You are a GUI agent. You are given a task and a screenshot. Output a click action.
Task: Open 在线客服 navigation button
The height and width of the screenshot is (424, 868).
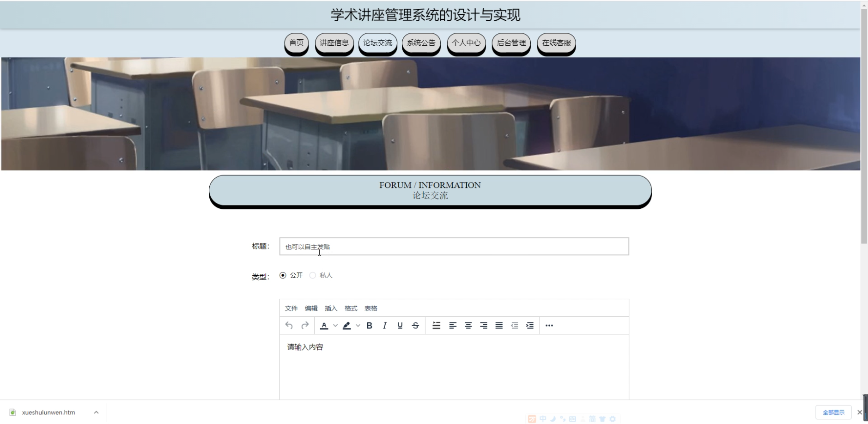point(557,43)
